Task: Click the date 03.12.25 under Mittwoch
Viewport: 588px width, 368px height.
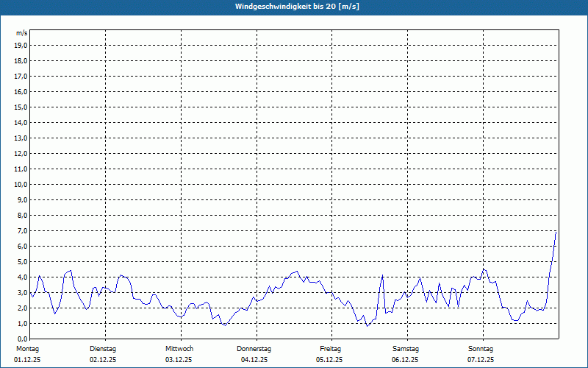Action: pos(179,360)
